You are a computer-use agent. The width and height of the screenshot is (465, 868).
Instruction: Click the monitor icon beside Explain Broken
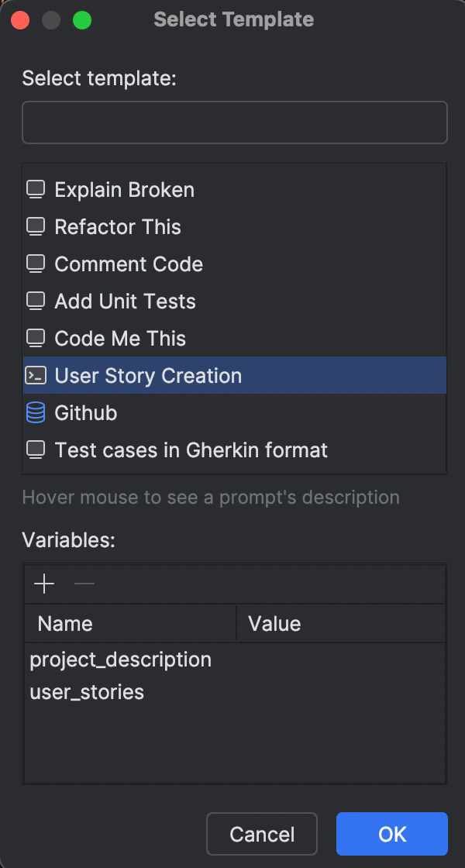tap(36, 190)
